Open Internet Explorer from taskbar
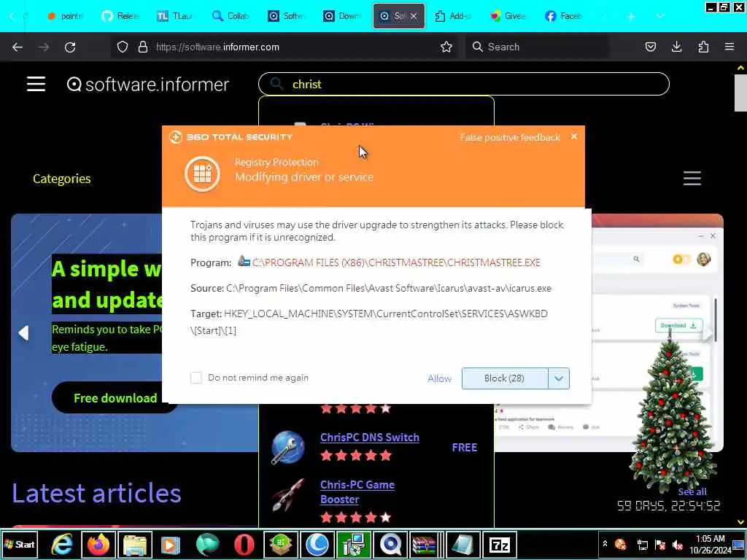The height and width of the screenshot is (560, 747). tap(63, 544)
